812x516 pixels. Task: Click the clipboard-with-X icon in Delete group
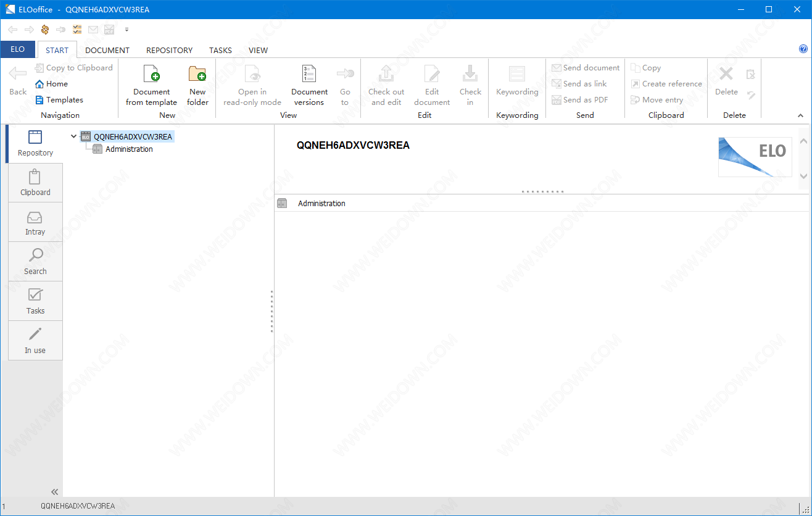click(x=751, y=74)
